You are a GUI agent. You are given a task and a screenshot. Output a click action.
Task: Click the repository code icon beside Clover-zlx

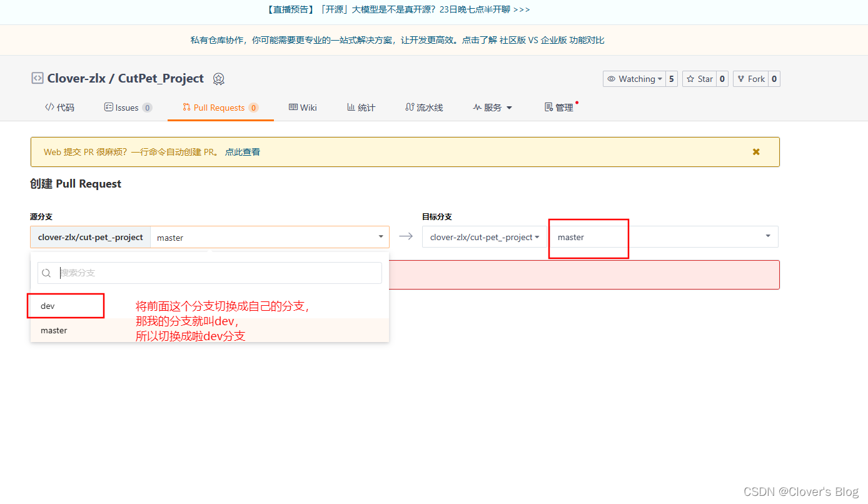pos(38,79)
